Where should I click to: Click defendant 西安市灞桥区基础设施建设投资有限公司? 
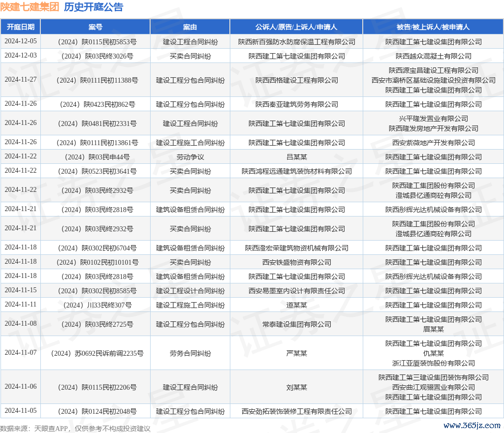(434, 80)
